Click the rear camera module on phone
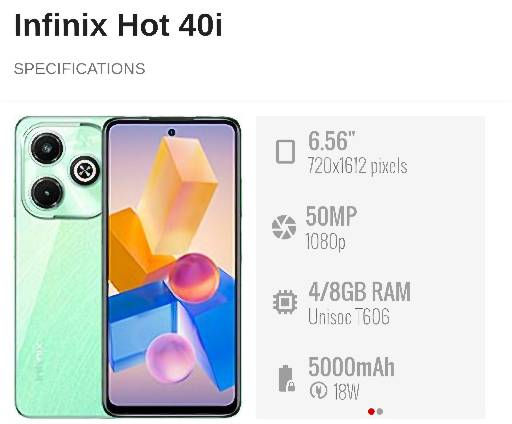This screenshot has height=424, width=512. click(x=62, y=171)
